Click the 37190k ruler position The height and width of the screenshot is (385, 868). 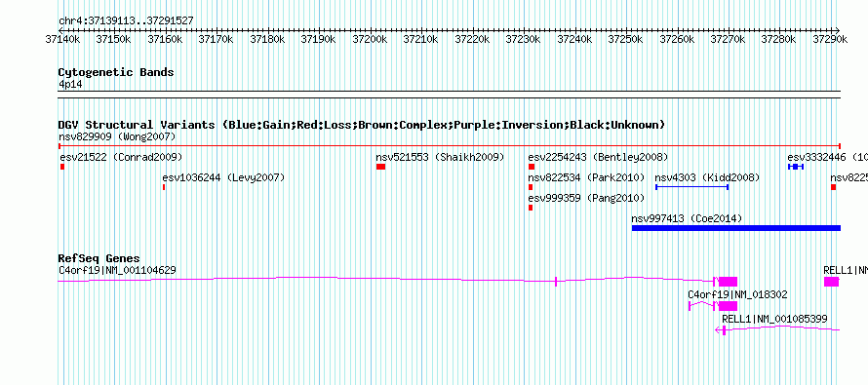(318, 39)
